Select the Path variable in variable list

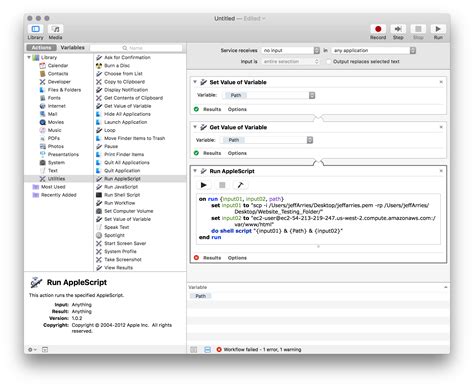[200, 296]
